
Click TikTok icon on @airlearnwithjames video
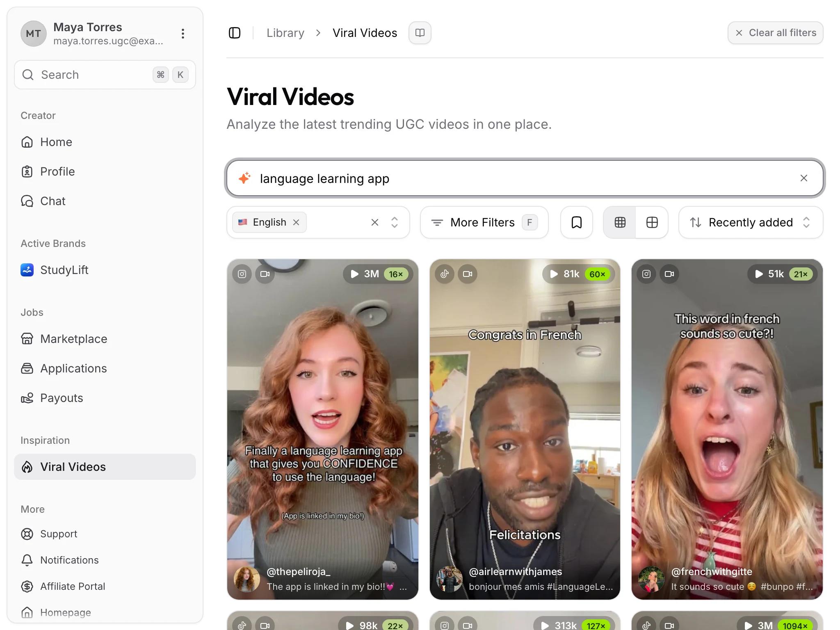tap(445, 274)
